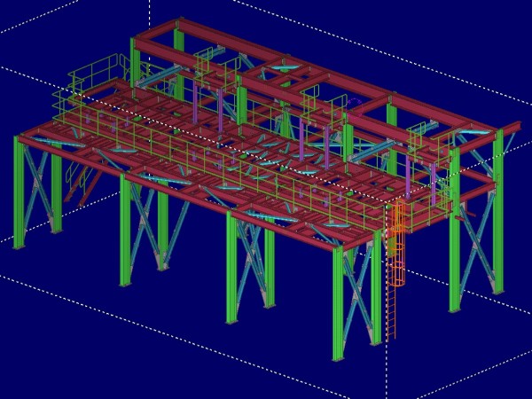The width and height of the screenshot is (532, 399).
Task: Select the green column supporting the top-left beam
Action: click(x=136, y=66)
